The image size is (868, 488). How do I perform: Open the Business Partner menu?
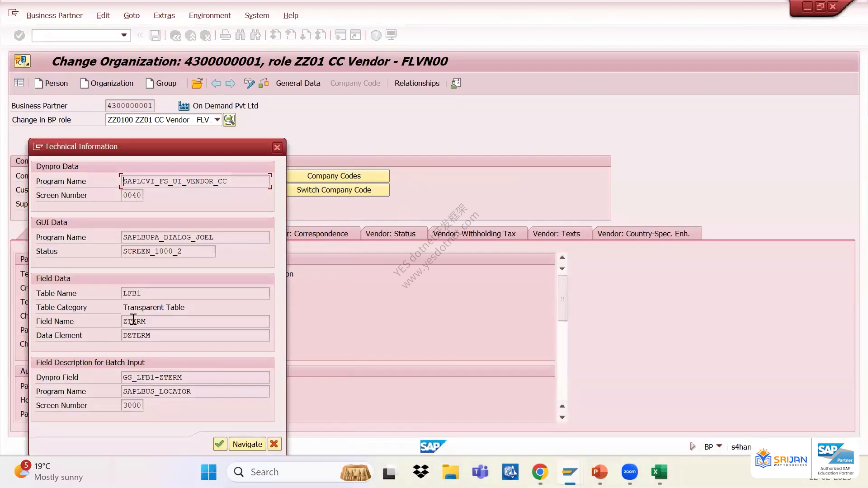54,15
